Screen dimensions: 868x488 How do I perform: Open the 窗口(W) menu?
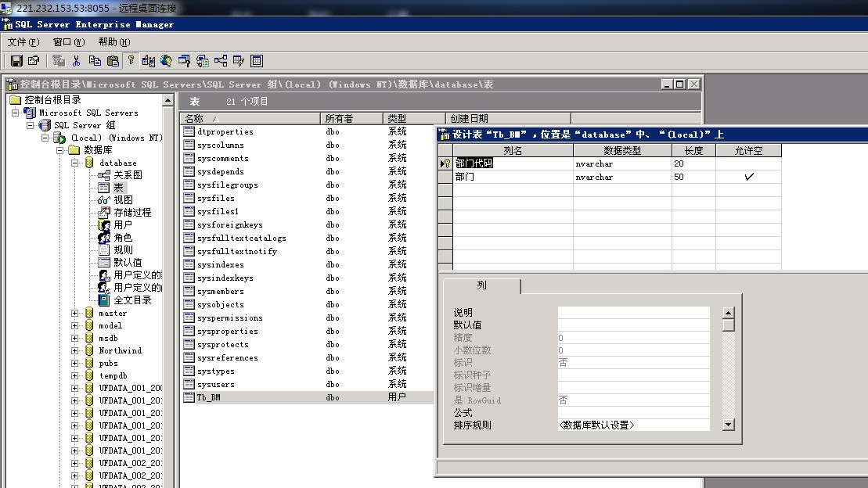click(69, 42)
